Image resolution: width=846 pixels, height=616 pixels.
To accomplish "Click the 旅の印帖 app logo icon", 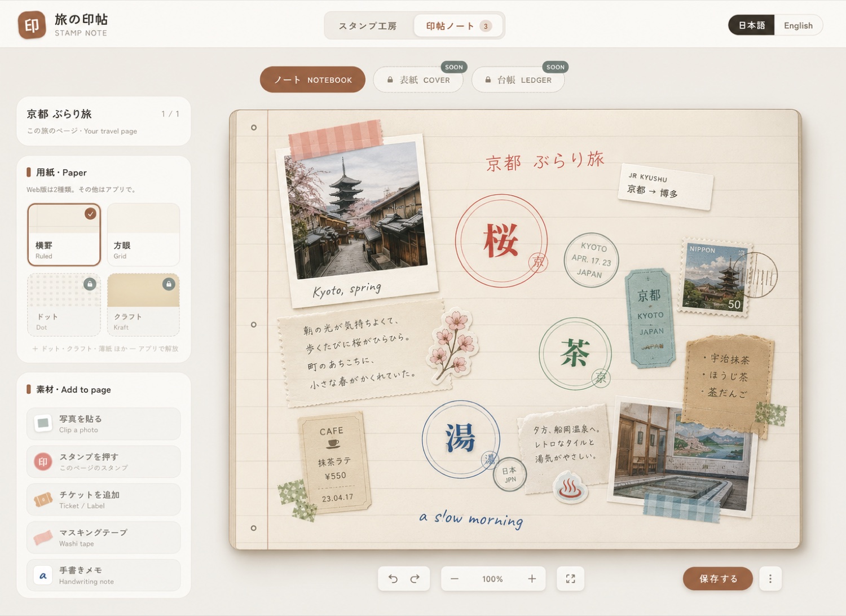I will [32, 25].
